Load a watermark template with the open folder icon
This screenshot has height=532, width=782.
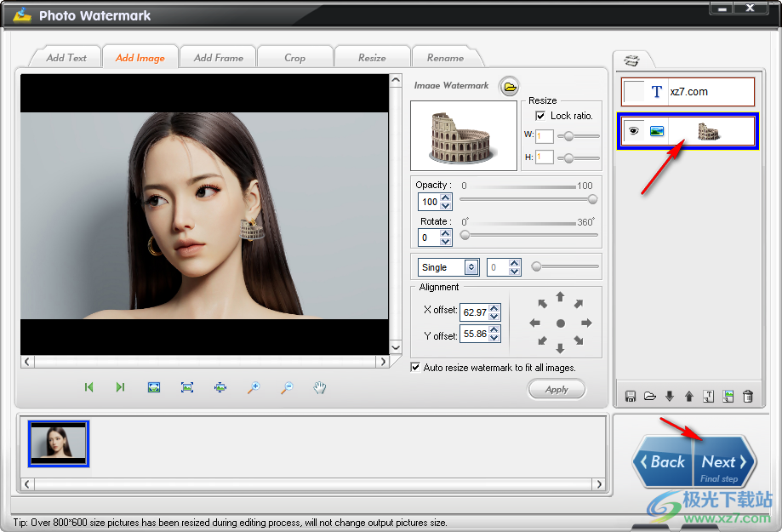pyautogui.click(x=650, y=397)
